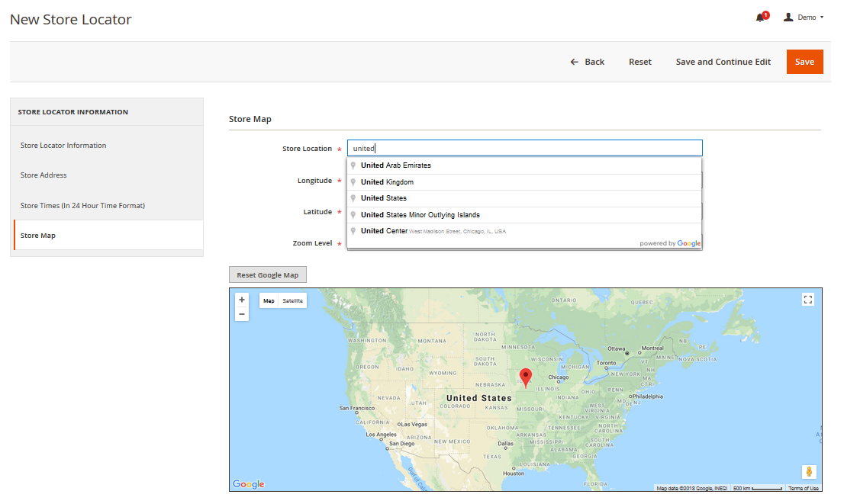
Task: Click the orange Save button
Action: pos(804,62)
